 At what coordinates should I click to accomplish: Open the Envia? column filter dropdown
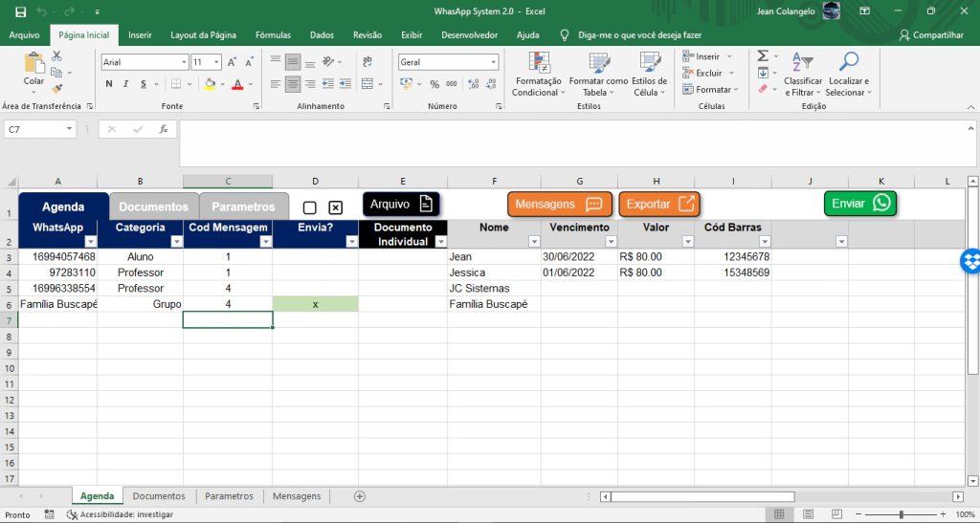pos(351,242)
